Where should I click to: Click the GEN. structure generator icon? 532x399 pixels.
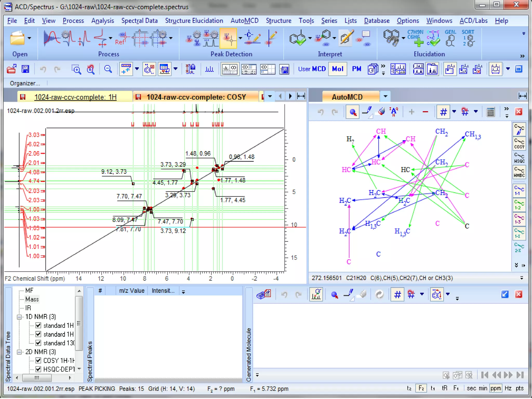point(450,38)
